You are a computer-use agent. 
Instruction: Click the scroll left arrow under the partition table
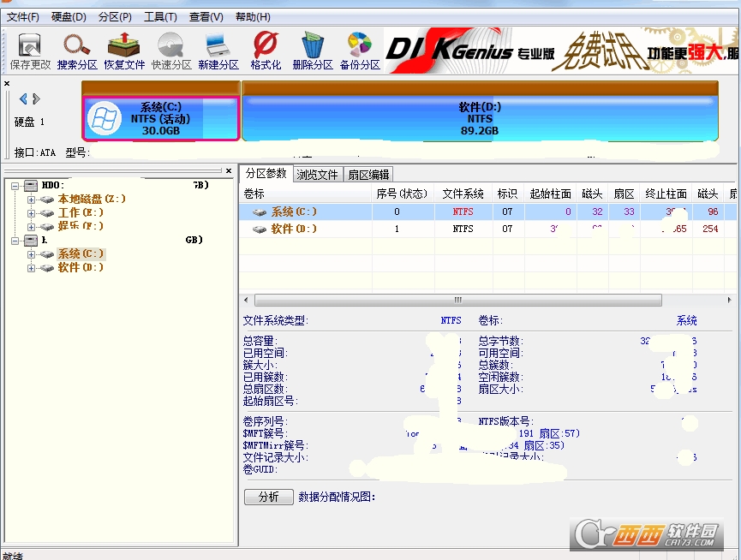246,300
